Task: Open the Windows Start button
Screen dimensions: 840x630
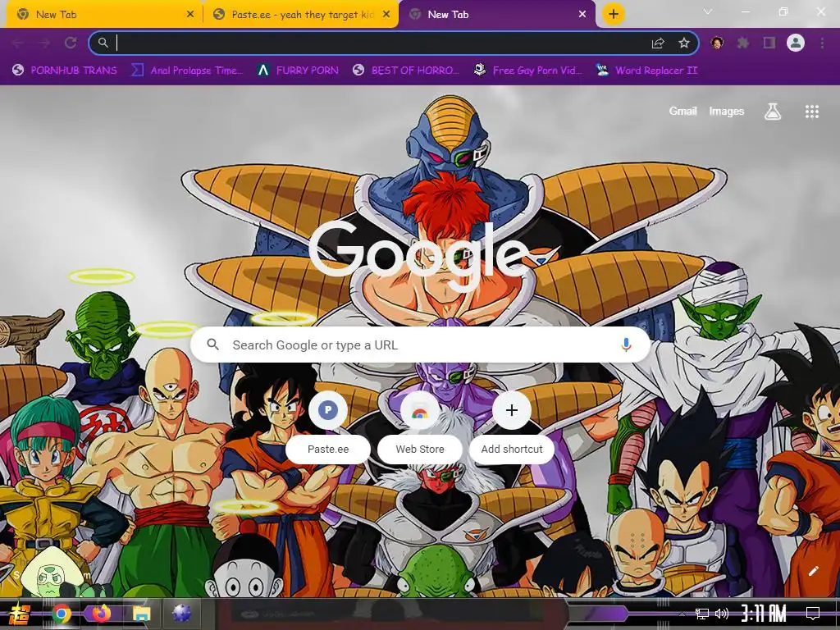Action: 19,614
